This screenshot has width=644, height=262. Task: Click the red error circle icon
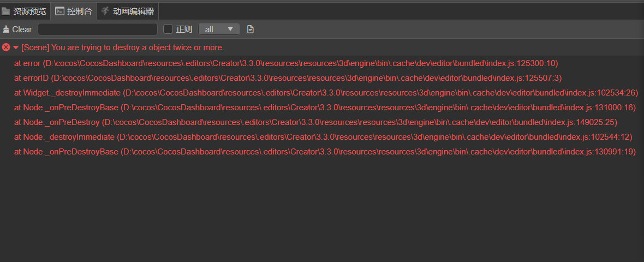(x=6, y=47)
